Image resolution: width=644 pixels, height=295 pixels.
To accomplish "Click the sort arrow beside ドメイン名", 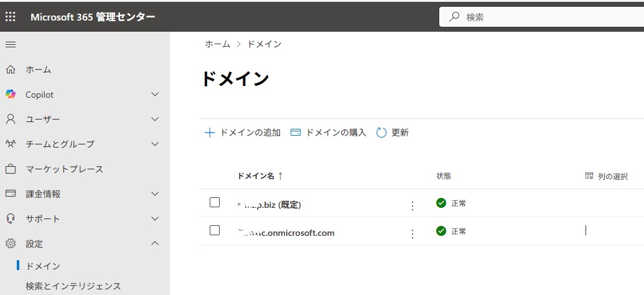I will [x=281, y=176].
